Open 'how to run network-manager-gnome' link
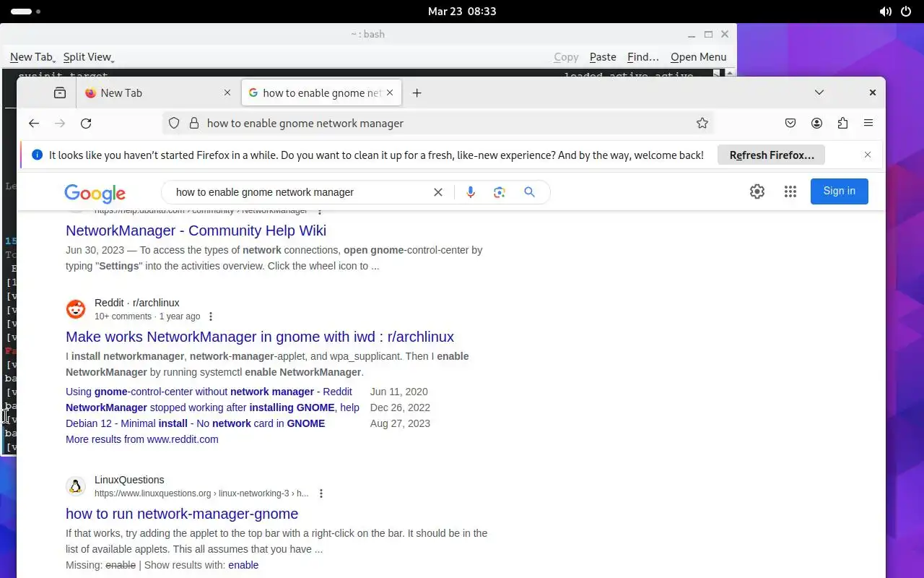The width and height of the screenshot is (924, 578). pyautogui.click(x=182, y=514)
